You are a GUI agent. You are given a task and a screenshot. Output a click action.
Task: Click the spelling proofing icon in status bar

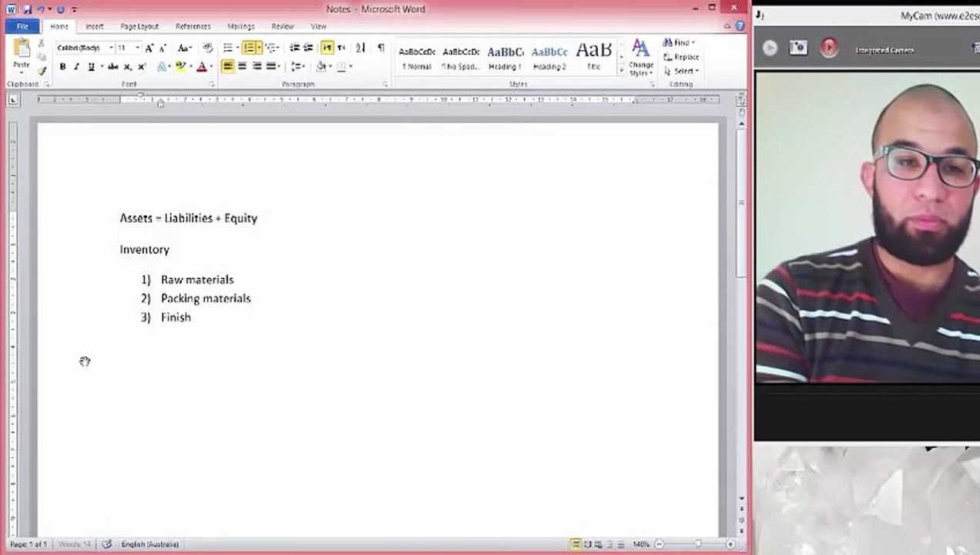click(x=108, y=544)
